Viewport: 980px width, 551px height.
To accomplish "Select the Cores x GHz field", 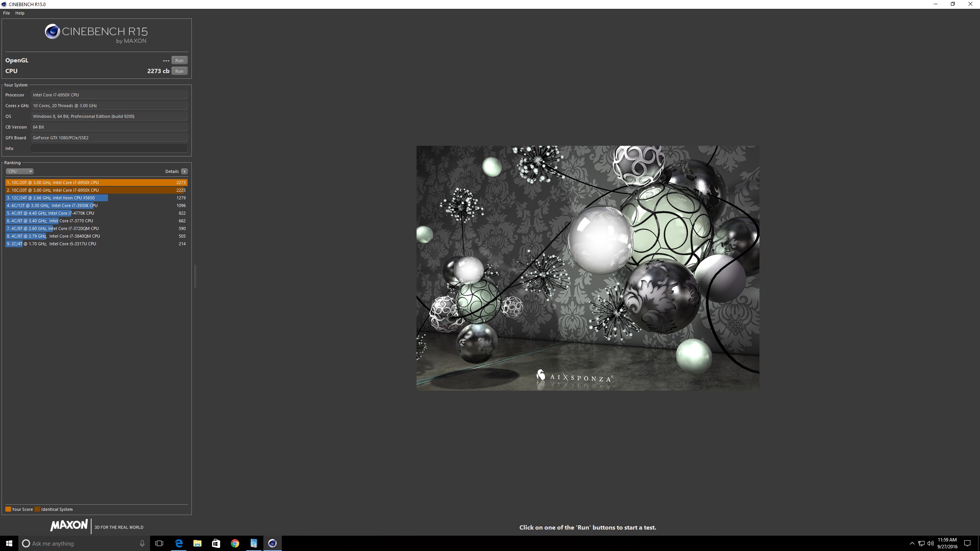I will (x=109, y=106).
